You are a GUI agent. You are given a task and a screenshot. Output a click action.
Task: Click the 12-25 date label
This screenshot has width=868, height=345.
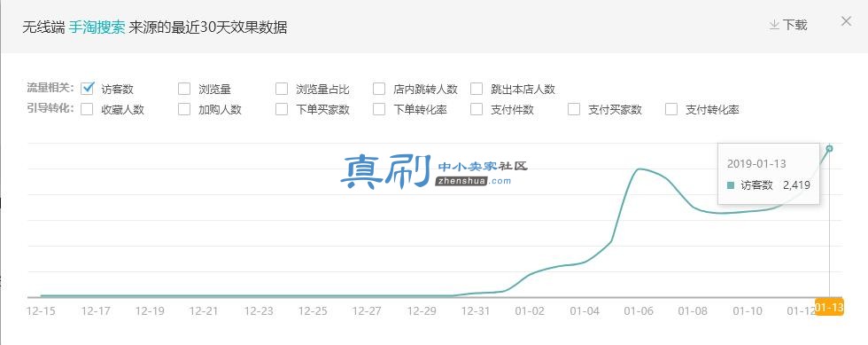pos(312,311)
